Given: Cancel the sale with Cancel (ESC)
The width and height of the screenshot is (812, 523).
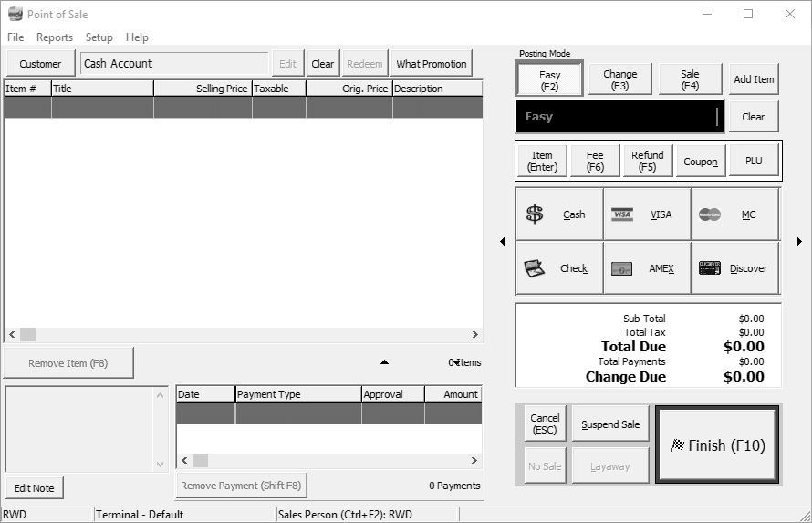Looking at the screenshot, I should pos(545,424).
